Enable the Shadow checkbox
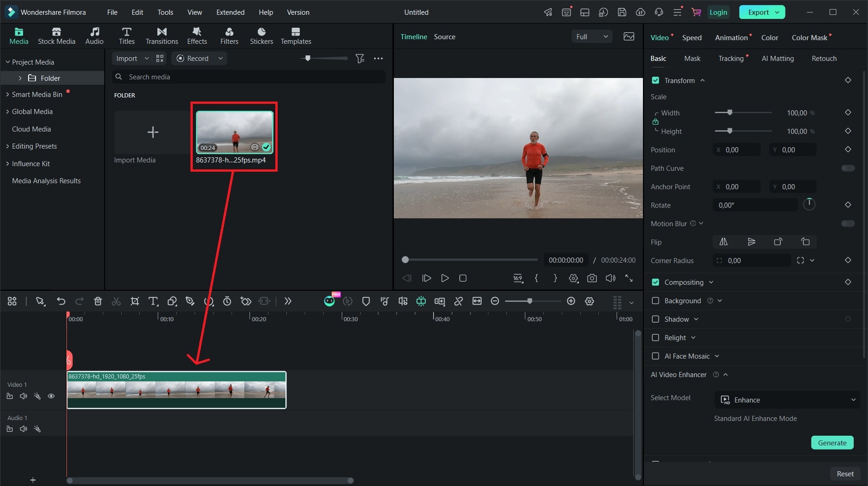 pyautogui.click(x=655, y=319)
